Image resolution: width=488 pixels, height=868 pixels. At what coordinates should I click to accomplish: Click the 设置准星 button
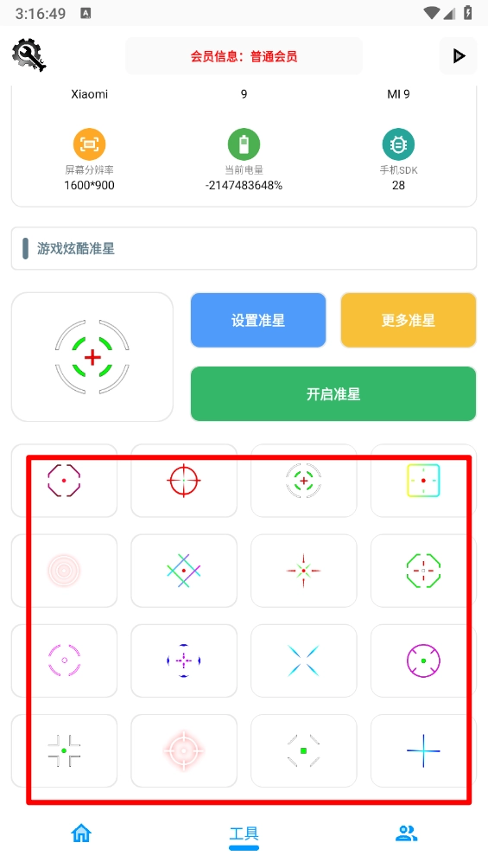click(x=258, y=320)
